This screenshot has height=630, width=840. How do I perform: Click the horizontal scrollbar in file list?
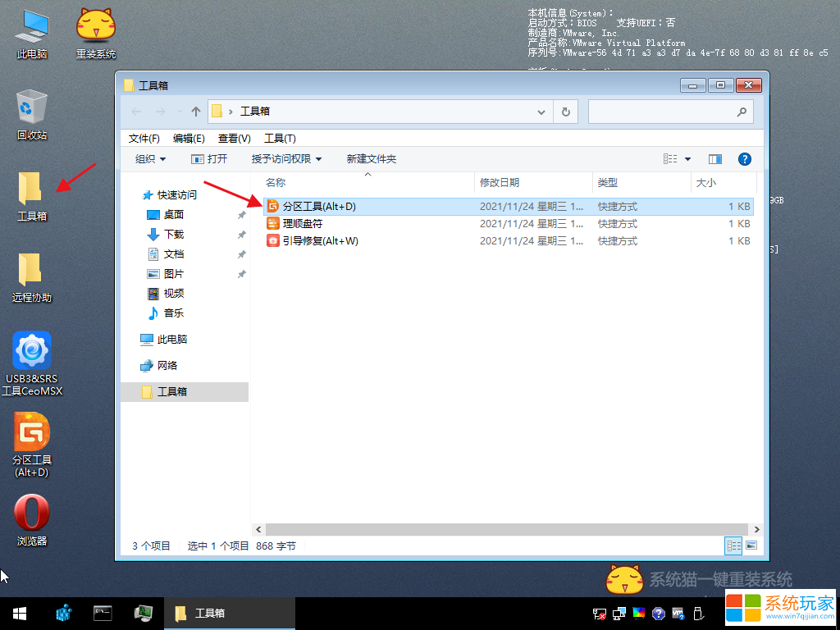(x=507, y=529)
